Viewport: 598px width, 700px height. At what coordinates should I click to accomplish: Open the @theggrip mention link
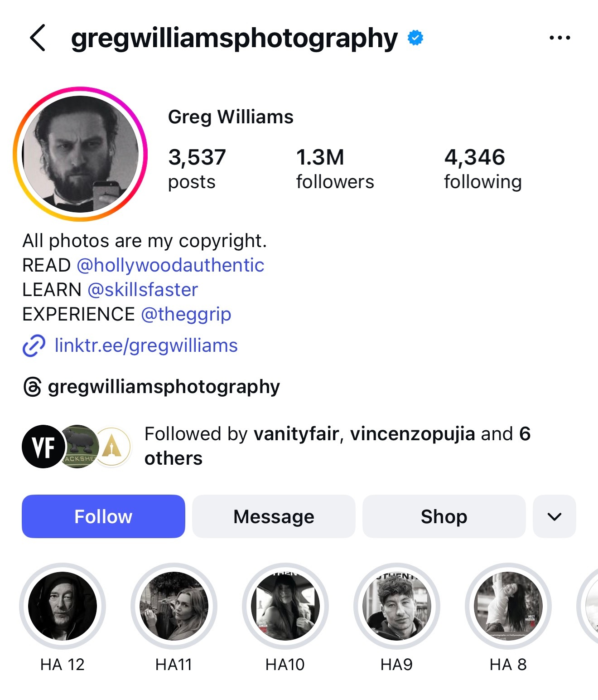pyautogui.click(x=186, y=314)
